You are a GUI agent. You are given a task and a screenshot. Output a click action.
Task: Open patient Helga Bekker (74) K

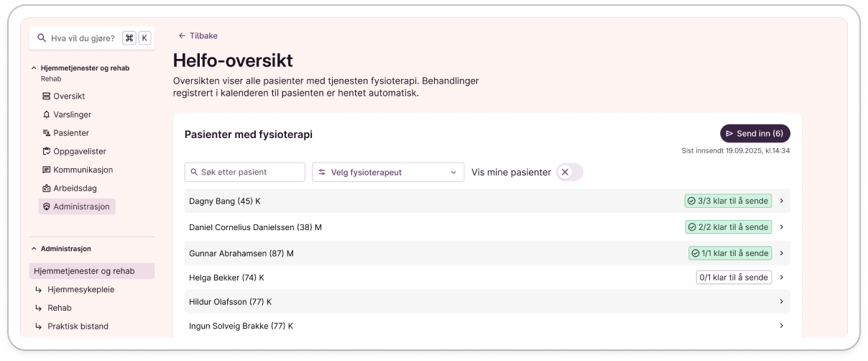[226, 278]
